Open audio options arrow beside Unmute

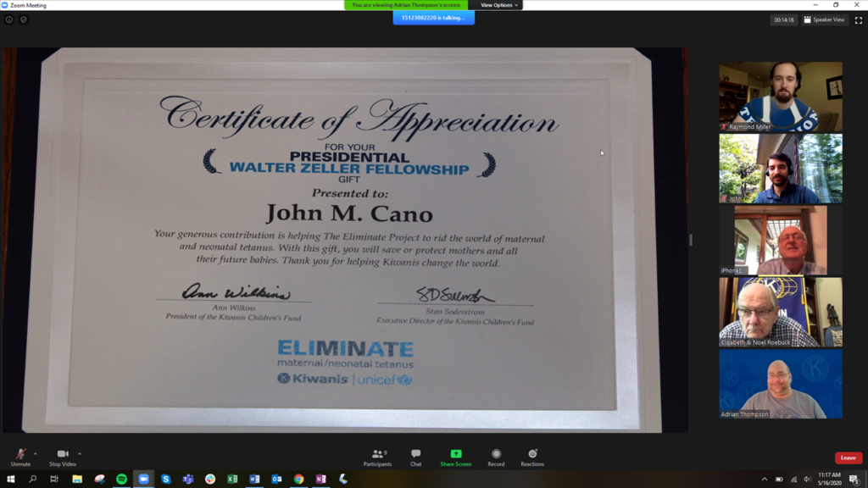(36, 454)
